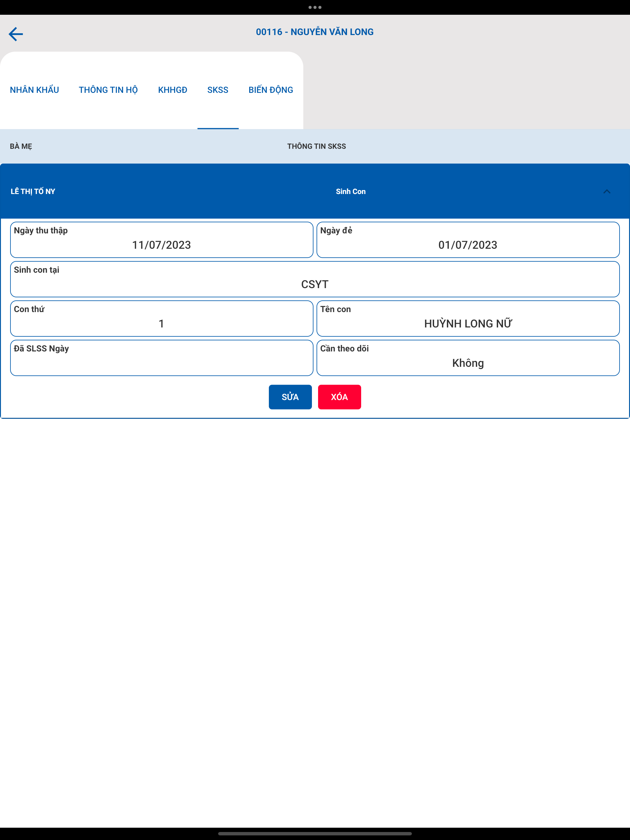Tap the three-dot multitasking indicator at top
The image size is (630, 840).
point(315,7)
